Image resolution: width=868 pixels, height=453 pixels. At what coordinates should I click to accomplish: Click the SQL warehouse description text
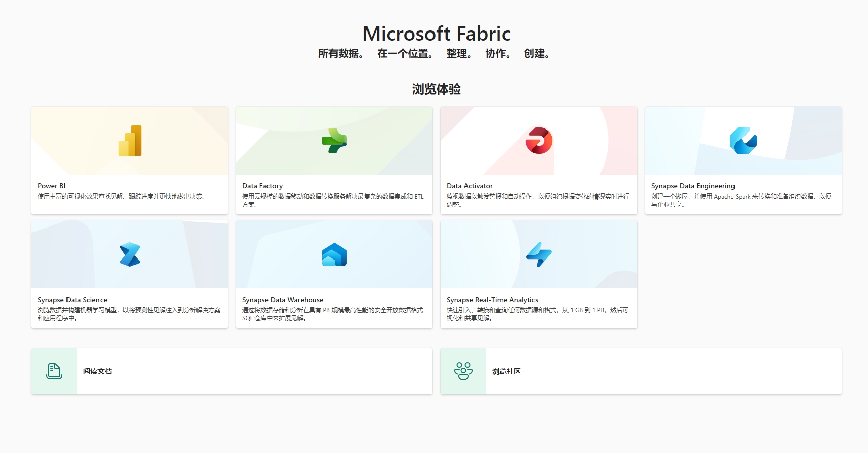(x=332, y=314)
